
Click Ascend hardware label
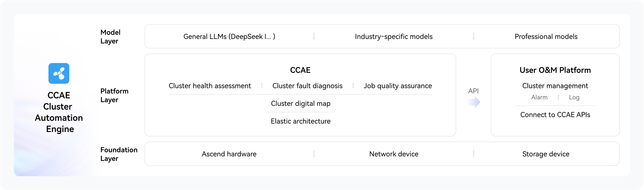click(229, 154)
